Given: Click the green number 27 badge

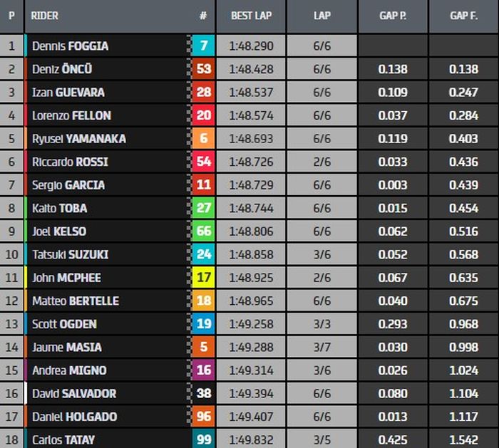Looking at the screenshot, I should tap(203, 208).
